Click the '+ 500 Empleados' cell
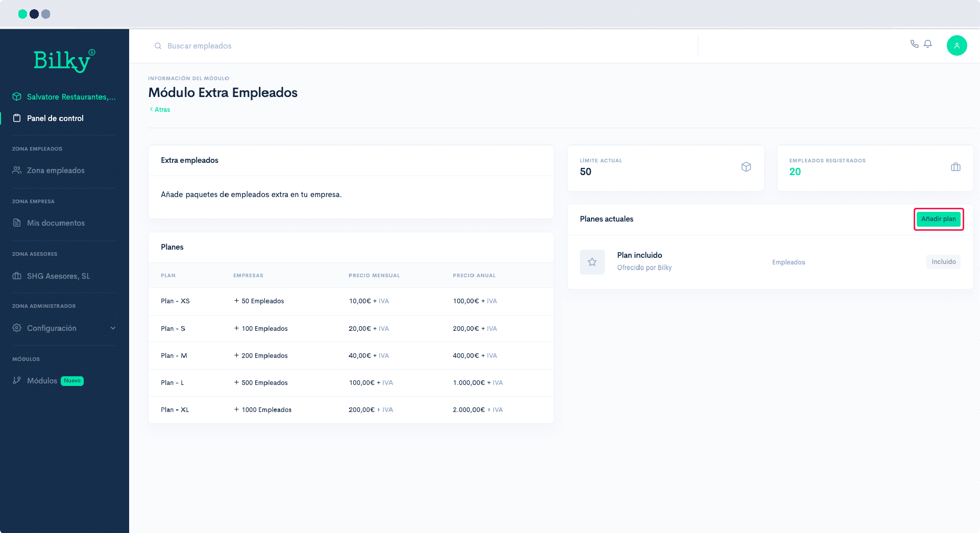Screen dimensions: 980x533 261,383
